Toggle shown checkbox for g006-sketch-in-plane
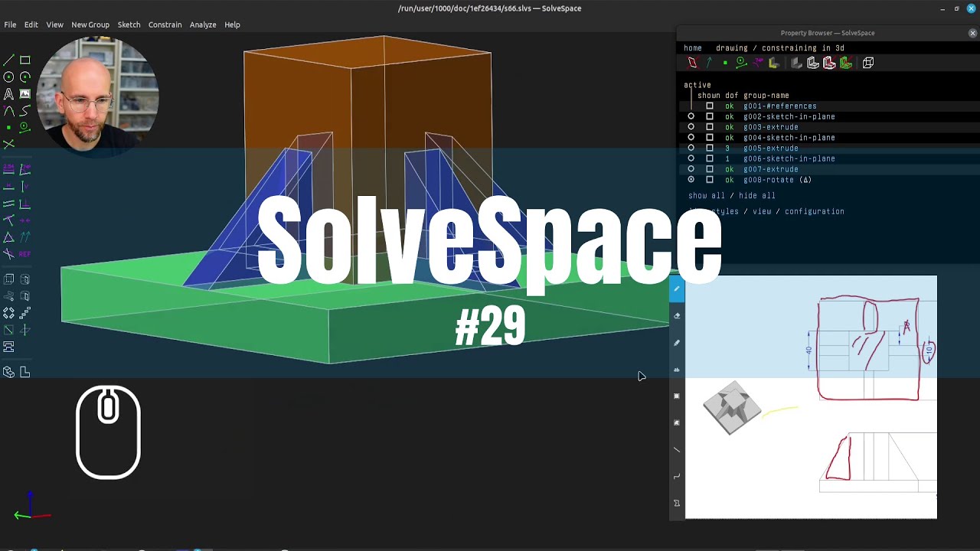Image resolution: width=980 pixels, height=551 pixels. (x=710, y=158)
